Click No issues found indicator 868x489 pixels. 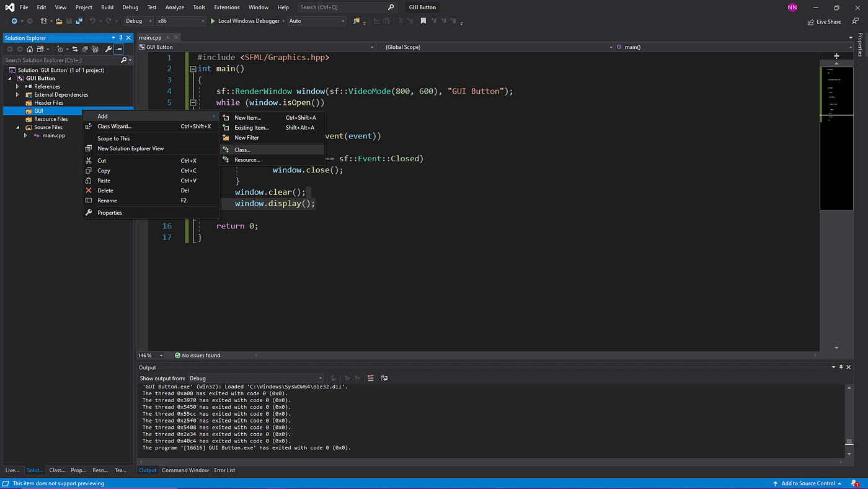coord(197,356)
